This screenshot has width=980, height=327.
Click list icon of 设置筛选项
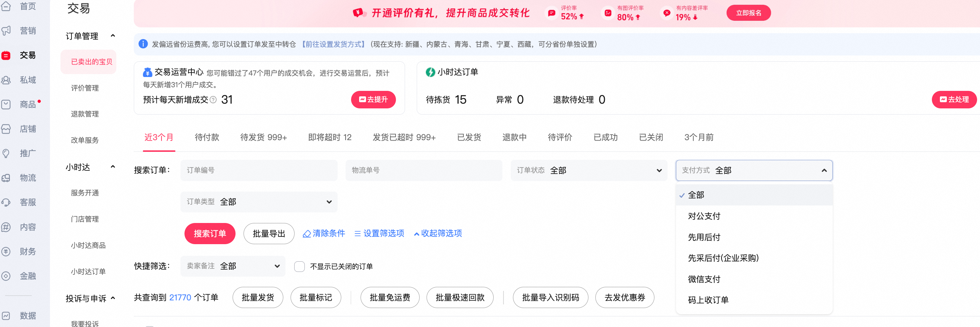coord(358,234)
